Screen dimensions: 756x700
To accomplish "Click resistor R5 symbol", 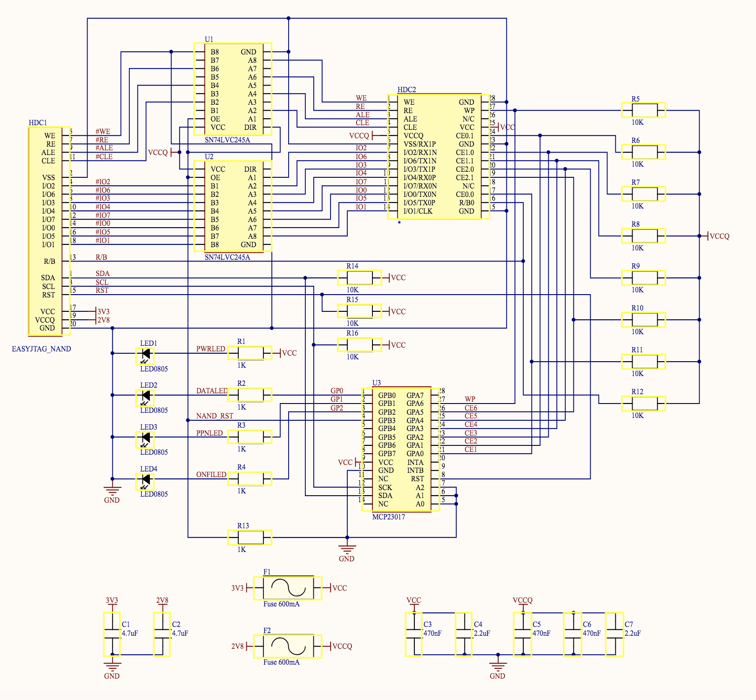I will 644,110.
